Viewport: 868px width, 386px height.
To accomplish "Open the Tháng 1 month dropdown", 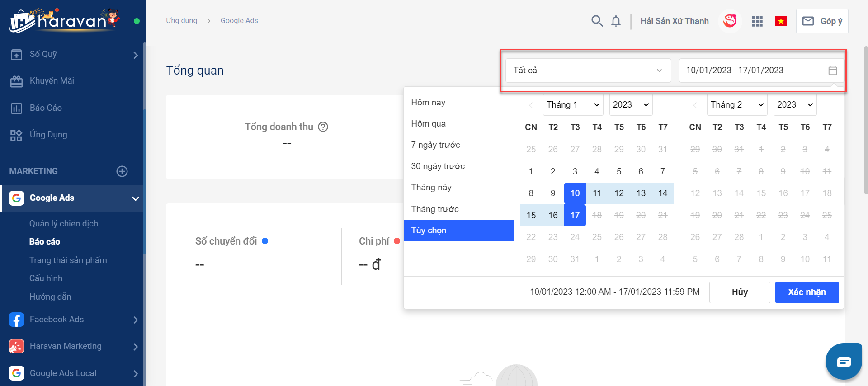I will point(573,105).
